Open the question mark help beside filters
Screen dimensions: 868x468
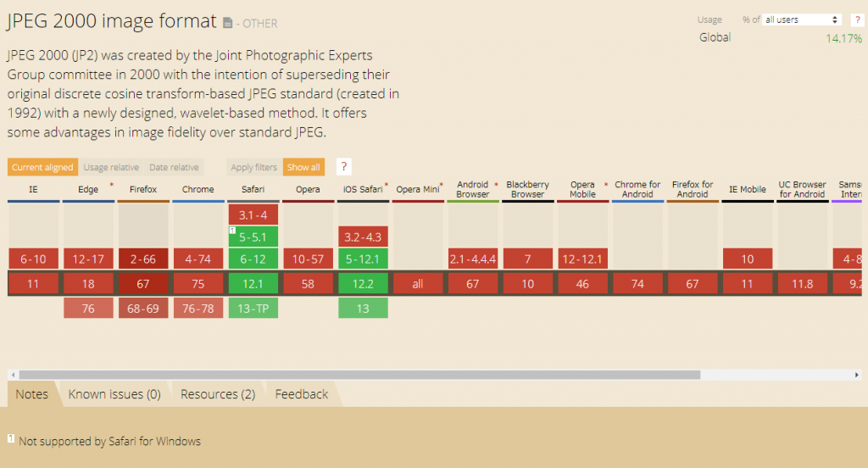344,167
